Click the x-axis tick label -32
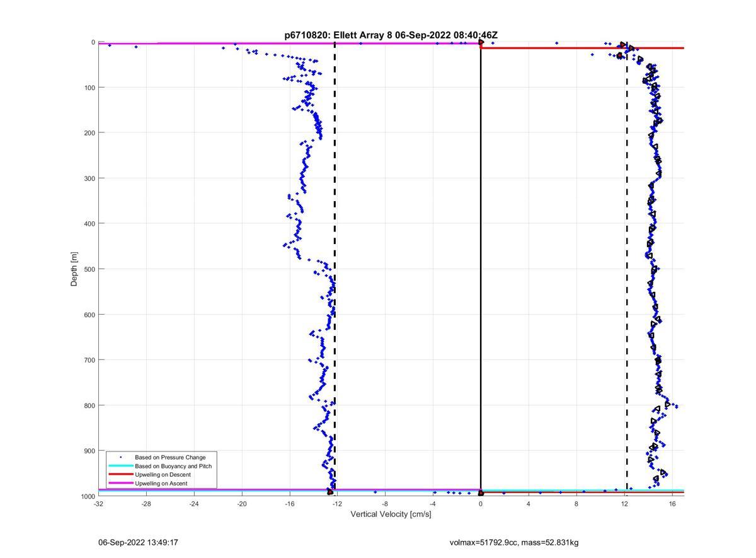756x558 pixels. point(98,504)
